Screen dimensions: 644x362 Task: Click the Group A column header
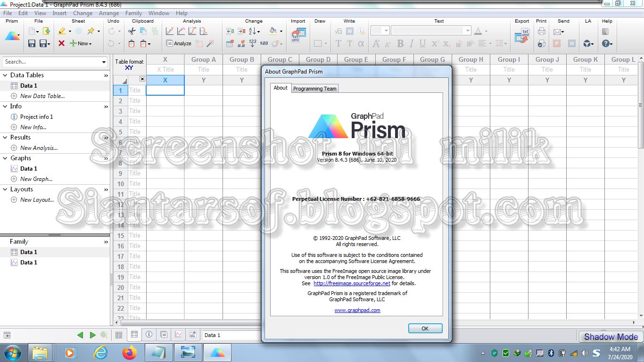(204, 59)
